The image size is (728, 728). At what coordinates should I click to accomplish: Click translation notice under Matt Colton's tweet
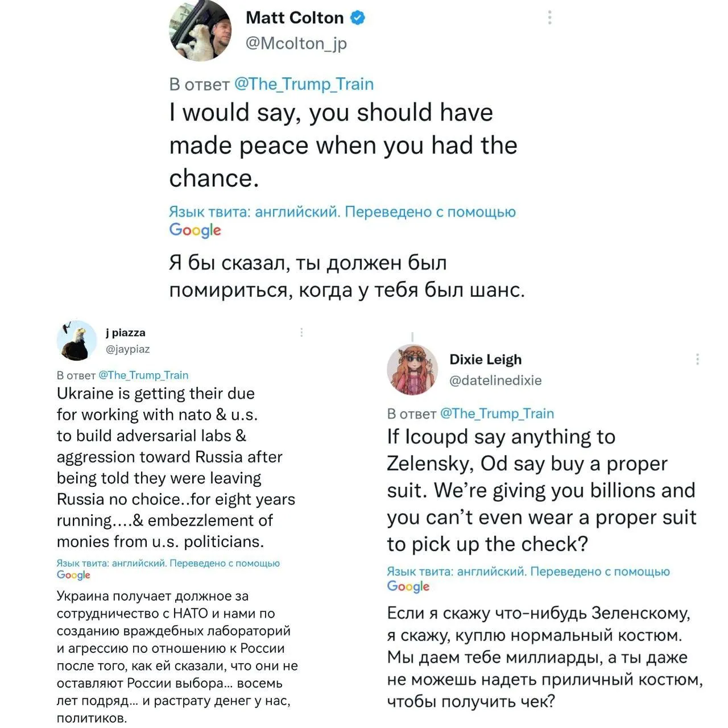tap(342, 212)
